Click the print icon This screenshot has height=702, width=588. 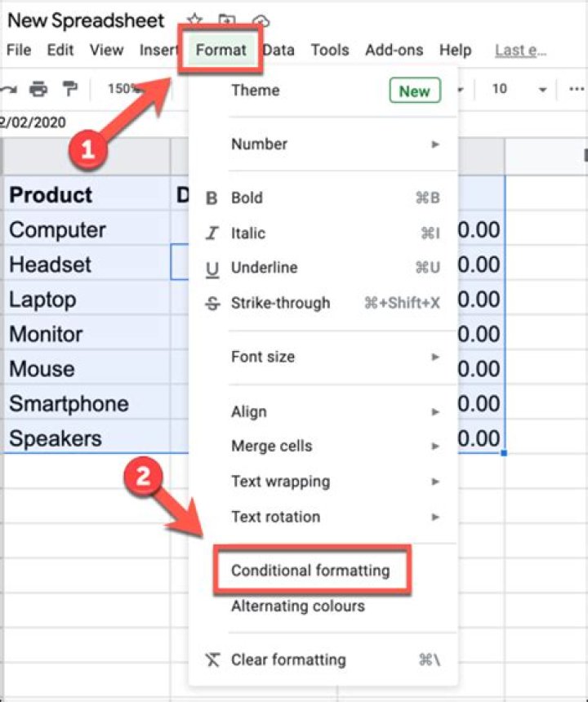tap(38, 89)
